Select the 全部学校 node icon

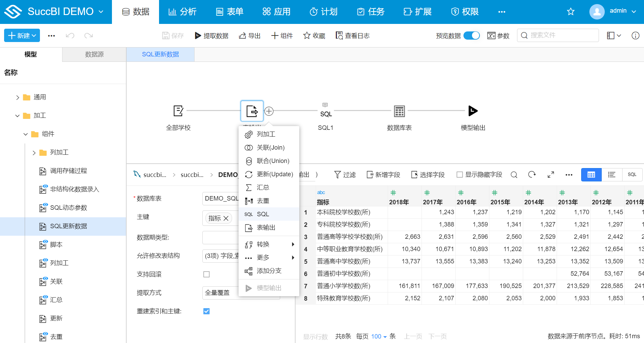[x=178, y=111]
